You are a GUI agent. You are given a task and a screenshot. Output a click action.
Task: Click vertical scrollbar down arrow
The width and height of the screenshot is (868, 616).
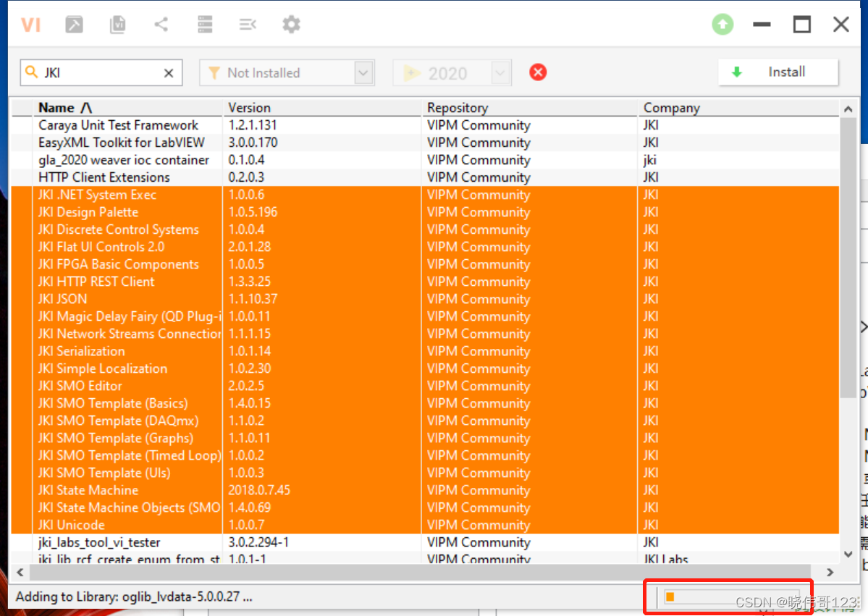(848, 554)
